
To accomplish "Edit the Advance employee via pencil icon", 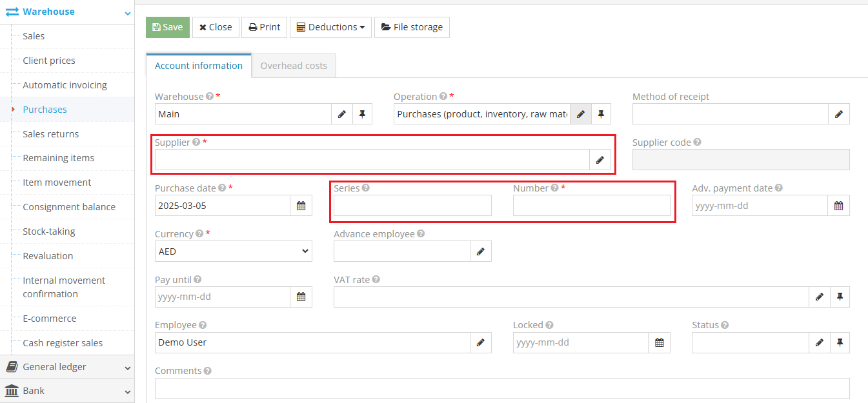I will pyautogui.click(x=481, y=251).
